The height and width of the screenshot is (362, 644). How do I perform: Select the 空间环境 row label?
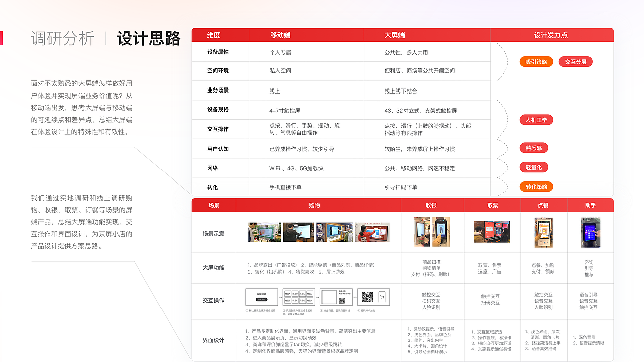pyautogui.click(x=218, y=71)
